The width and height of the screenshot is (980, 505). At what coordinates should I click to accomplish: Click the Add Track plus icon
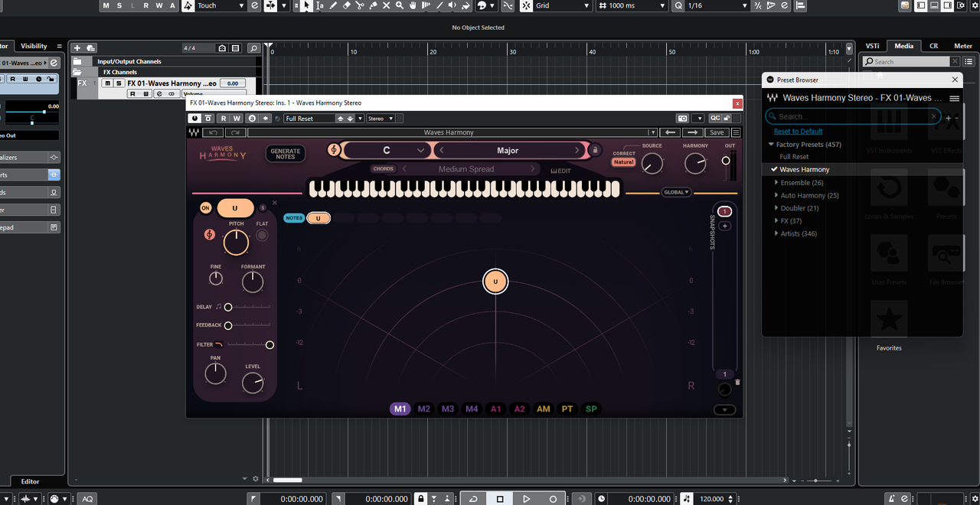coord(77,48)
